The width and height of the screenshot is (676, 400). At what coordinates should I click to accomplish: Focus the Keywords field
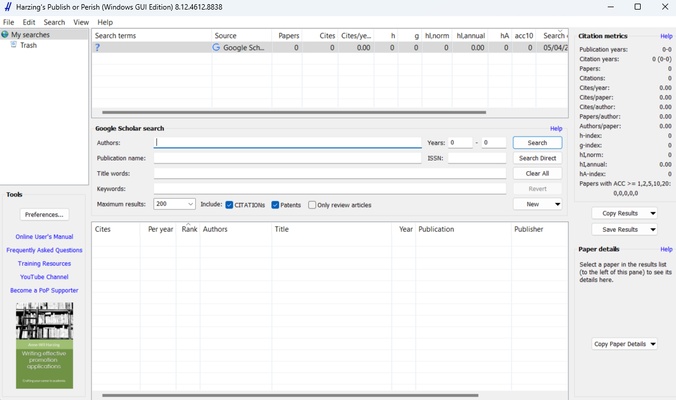pyautogui.click(x=330, y=189)
